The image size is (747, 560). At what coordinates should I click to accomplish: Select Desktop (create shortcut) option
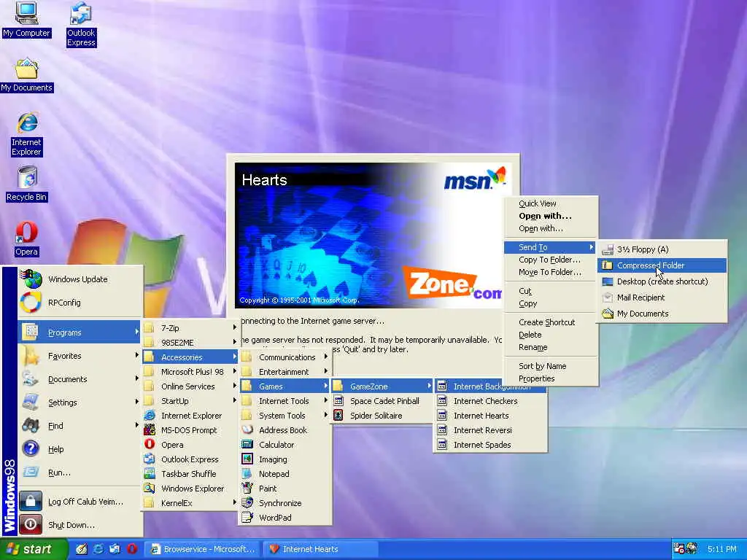point(662,281)
